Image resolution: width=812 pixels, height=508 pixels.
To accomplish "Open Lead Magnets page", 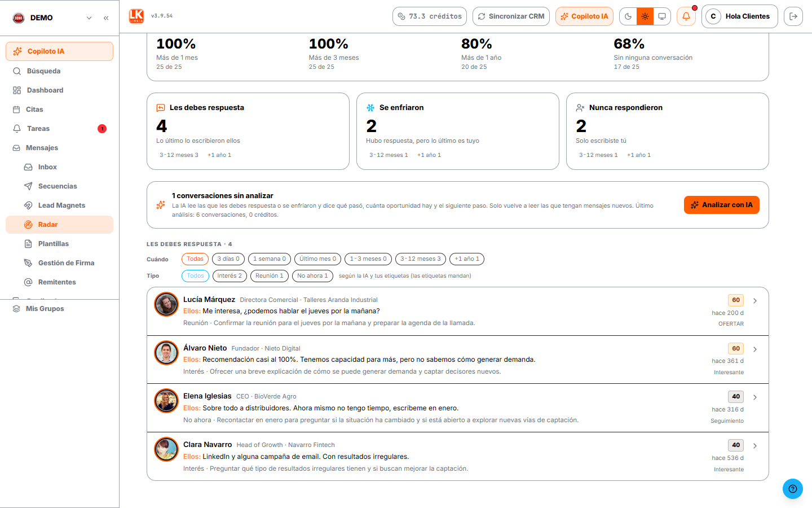I will pyautogui.click(x=59, y=205).
